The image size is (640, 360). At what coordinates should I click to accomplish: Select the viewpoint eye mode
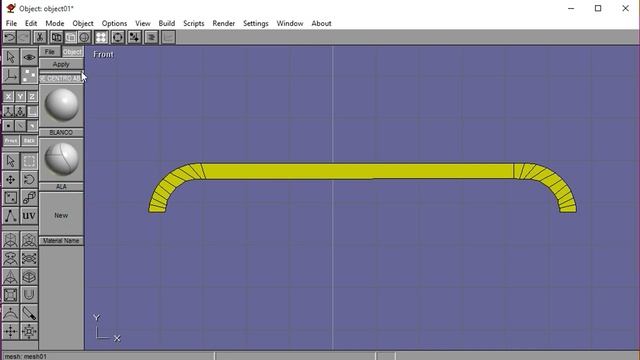click(x=29, y=57)
